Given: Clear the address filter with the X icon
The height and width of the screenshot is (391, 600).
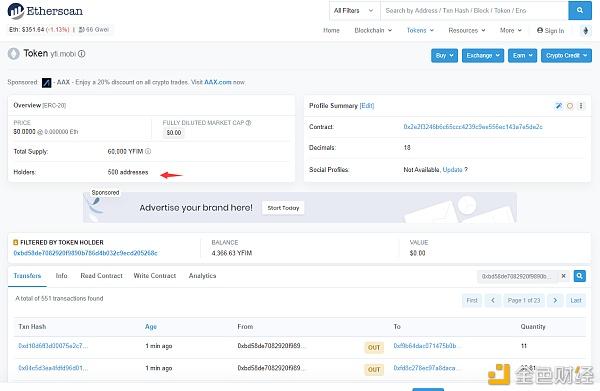Looking at the screenshot, I should [563, 276].
